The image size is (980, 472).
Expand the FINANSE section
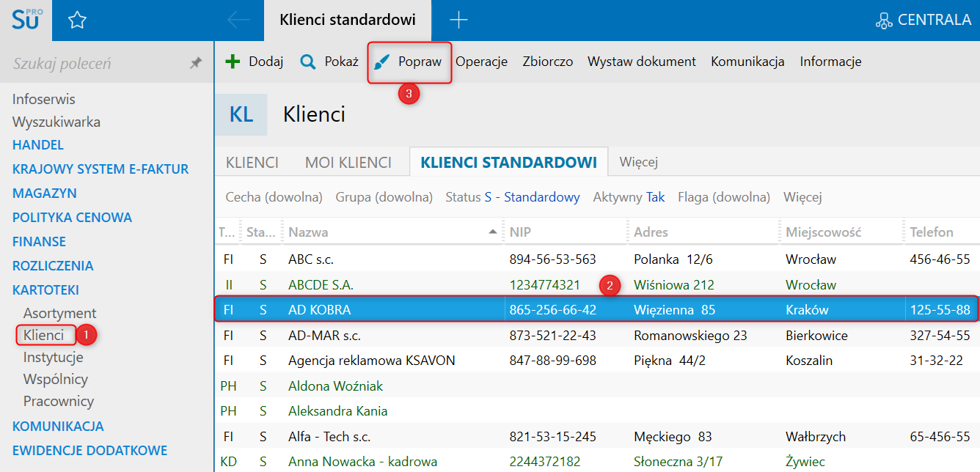point(39,242)
